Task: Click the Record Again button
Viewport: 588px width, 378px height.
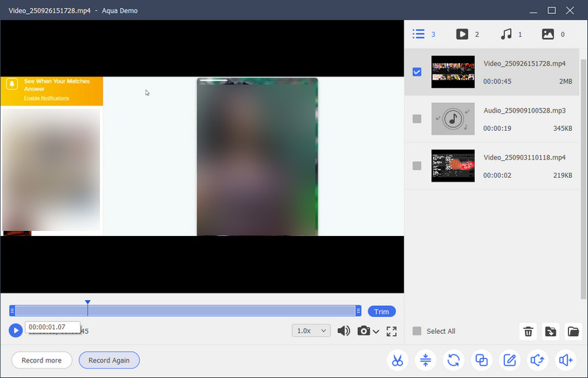Action: pos(109,360)
